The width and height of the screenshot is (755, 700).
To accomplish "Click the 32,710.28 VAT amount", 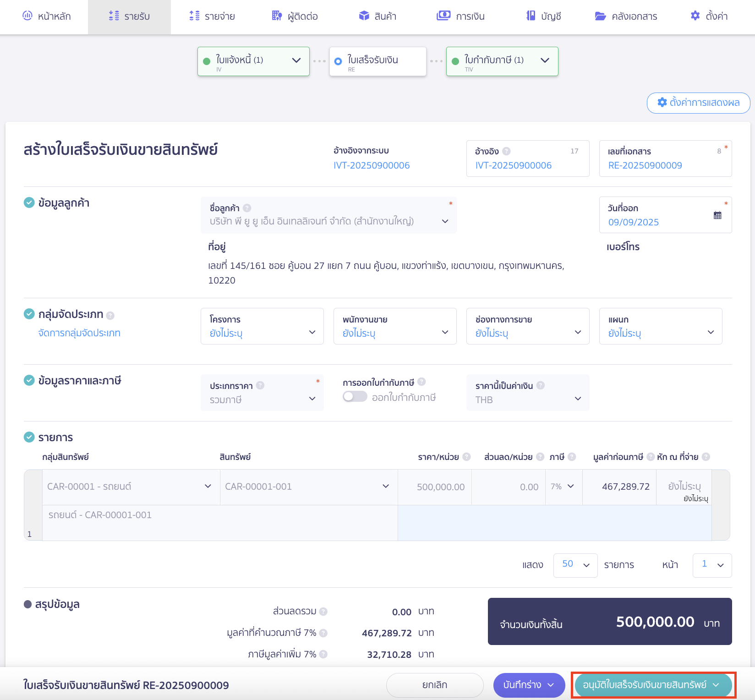I will (389, 655).
